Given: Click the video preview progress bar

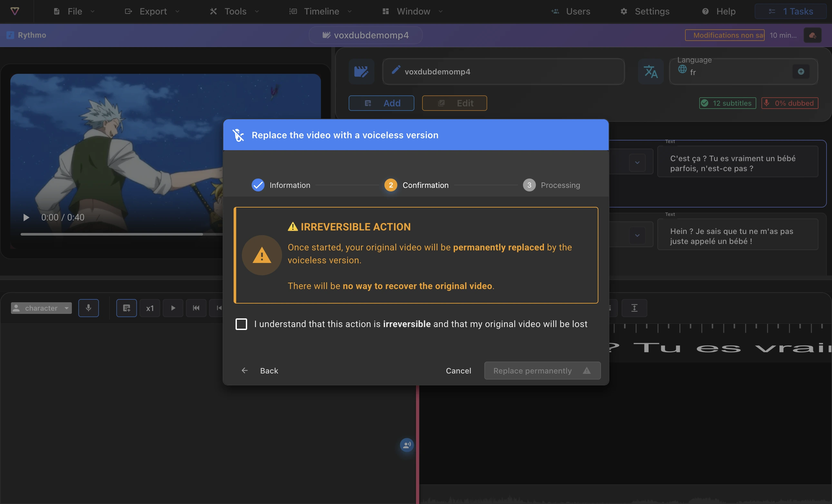Looking at the screenshot, I should click(x=121, y=234).
